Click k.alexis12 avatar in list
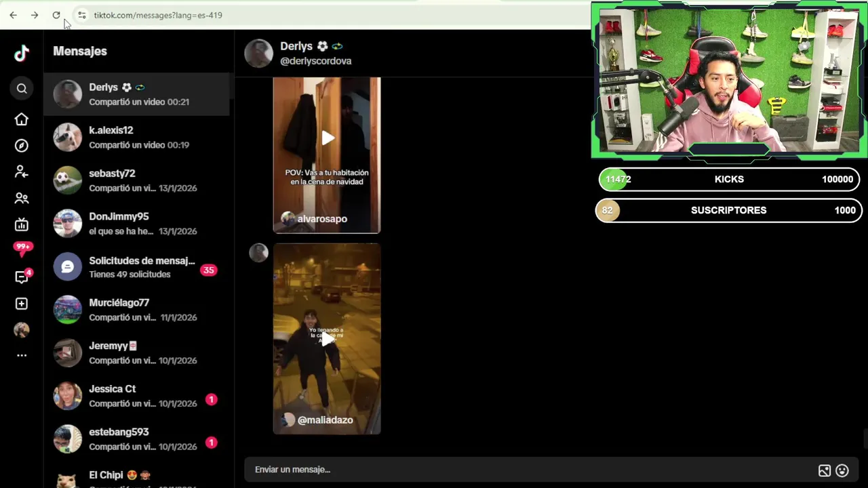 [68, 138]
